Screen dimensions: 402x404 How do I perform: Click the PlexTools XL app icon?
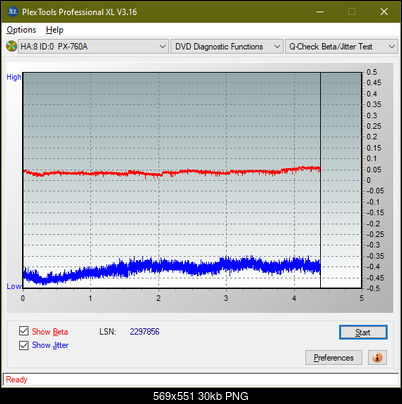click(13, 12)
